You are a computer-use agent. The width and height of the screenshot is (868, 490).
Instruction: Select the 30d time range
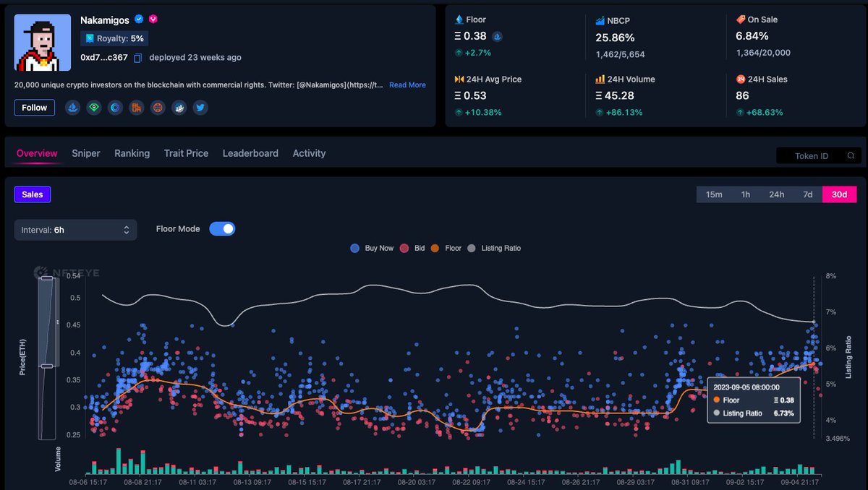pyautogui.click(x=840, y=194)
